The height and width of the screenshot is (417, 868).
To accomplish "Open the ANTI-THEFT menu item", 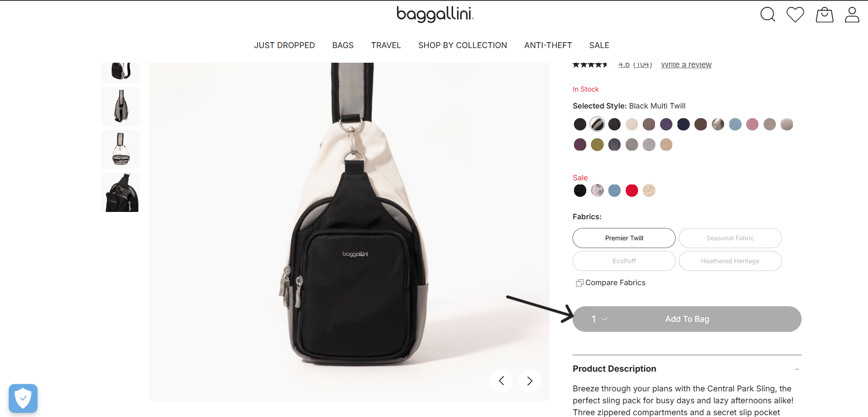I will (x=548, y=45).
